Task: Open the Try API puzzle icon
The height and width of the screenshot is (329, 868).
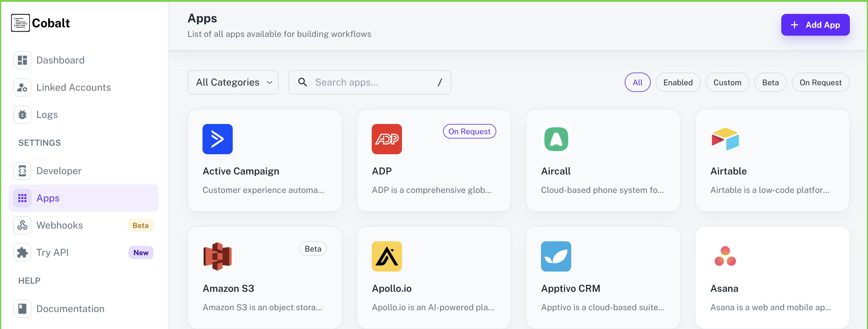Action: [22, 252]
